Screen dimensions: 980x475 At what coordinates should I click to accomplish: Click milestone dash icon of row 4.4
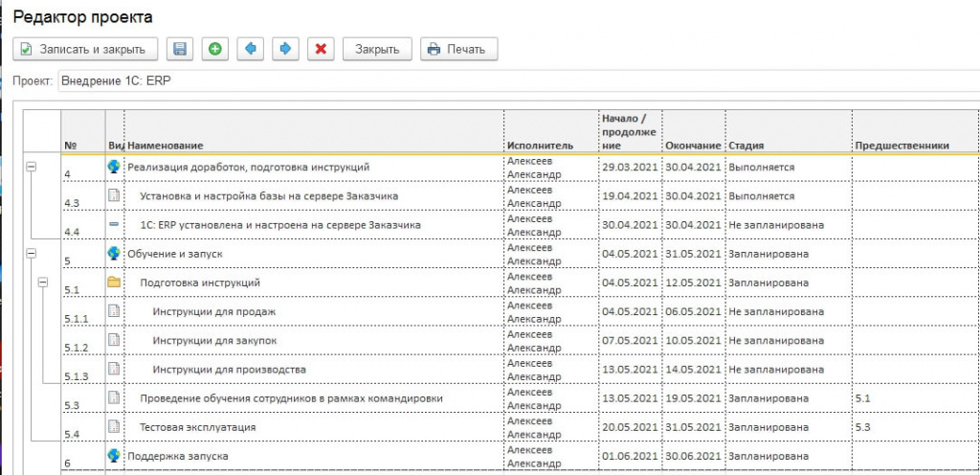pyautogui.click(x=114, y=224)
